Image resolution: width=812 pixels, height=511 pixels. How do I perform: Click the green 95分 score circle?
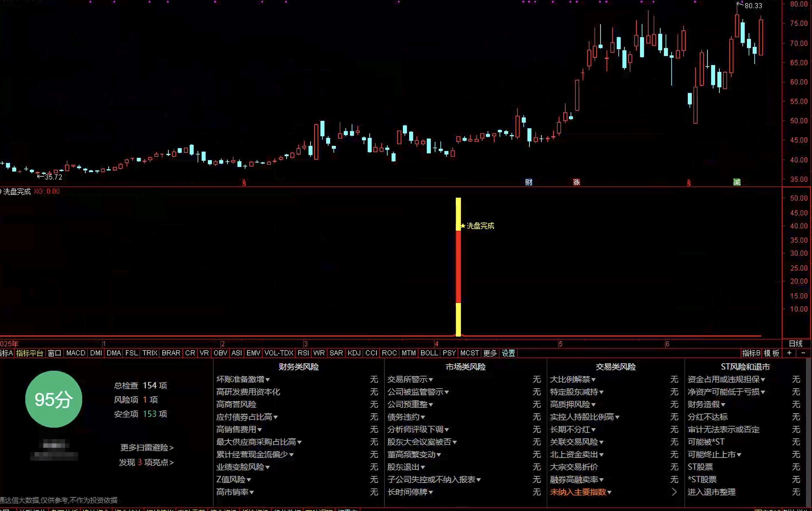[x=54, y=399]
